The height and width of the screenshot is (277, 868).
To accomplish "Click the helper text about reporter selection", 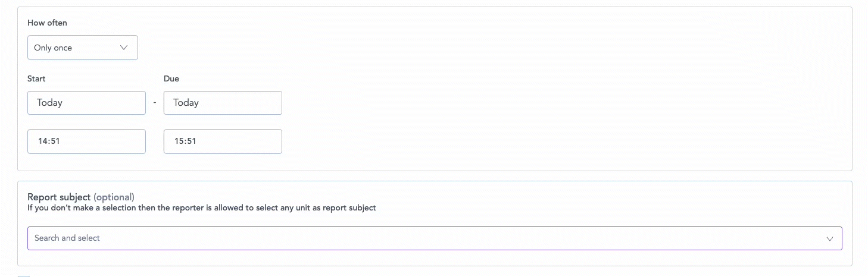I will tap(202, 208).
